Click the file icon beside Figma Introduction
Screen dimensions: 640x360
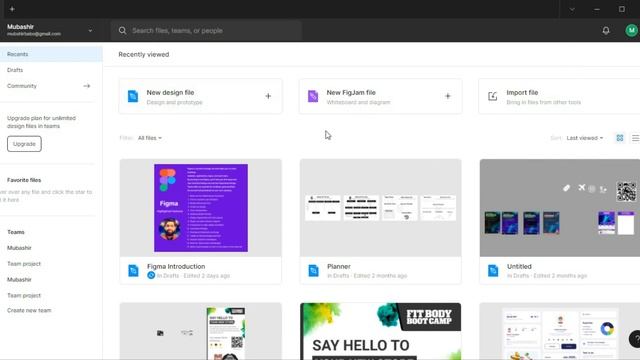point(133,271)
